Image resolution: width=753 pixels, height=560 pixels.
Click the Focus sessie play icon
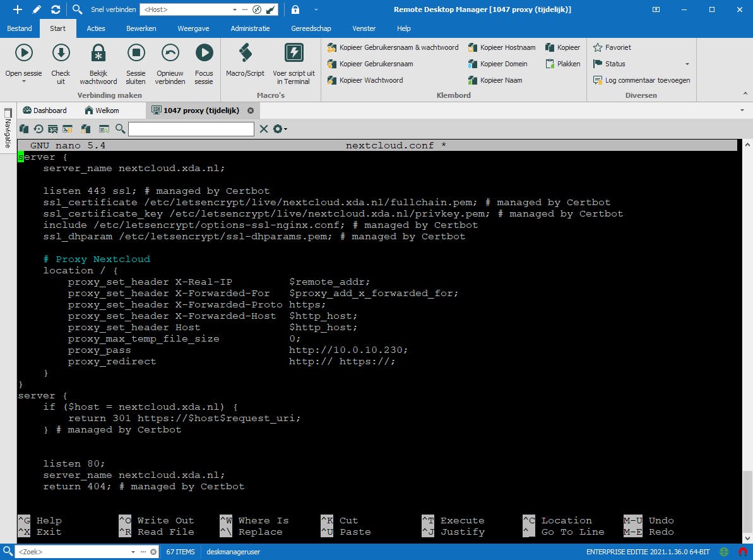(x=204, y=53)
